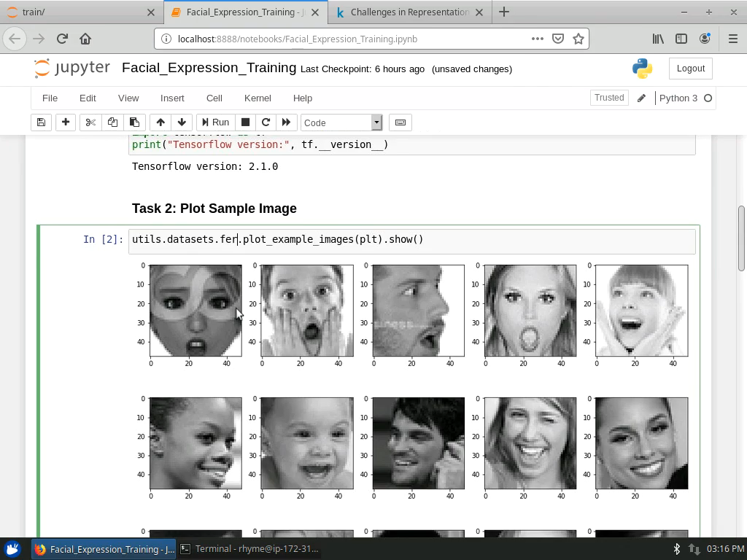
Task: Open the cell type Code dropdown
Action: [341, 122]
